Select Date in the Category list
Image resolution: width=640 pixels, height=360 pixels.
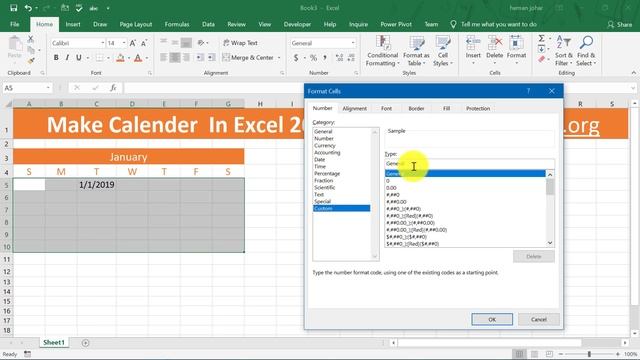coord(320,160)
